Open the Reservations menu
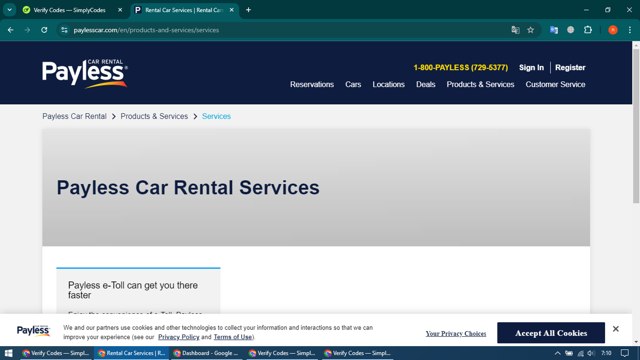Screen dimensions: 640x360 point(312,84)
